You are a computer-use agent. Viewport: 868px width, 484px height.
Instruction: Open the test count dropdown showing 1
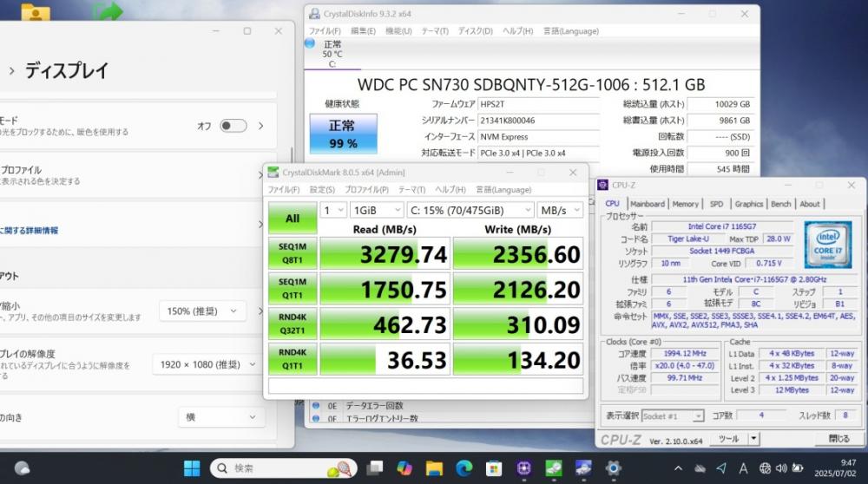pyautogui.click(x=334, y=210)
